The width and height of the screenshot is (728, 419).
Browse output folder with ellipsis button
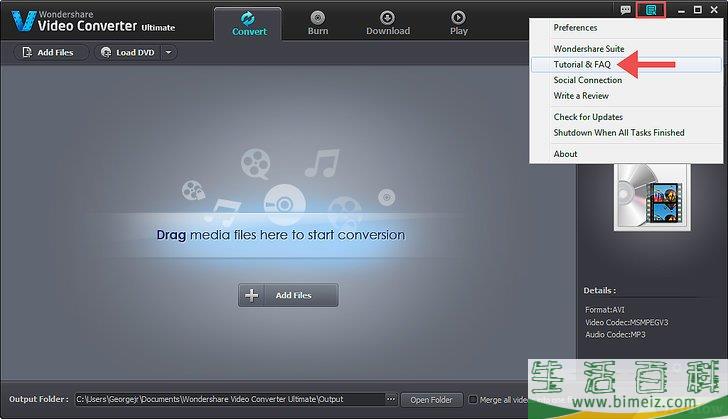[x=391, y=399]
